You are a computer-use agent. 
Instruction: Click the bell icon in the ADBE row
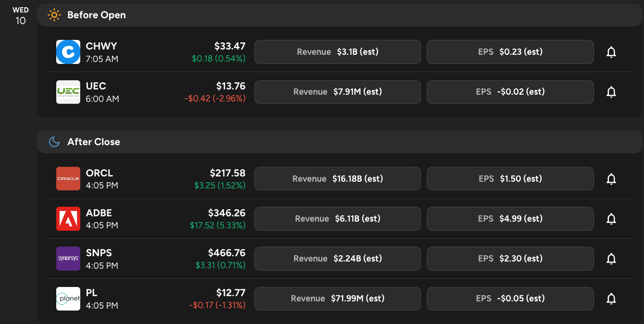click(611, 219)
